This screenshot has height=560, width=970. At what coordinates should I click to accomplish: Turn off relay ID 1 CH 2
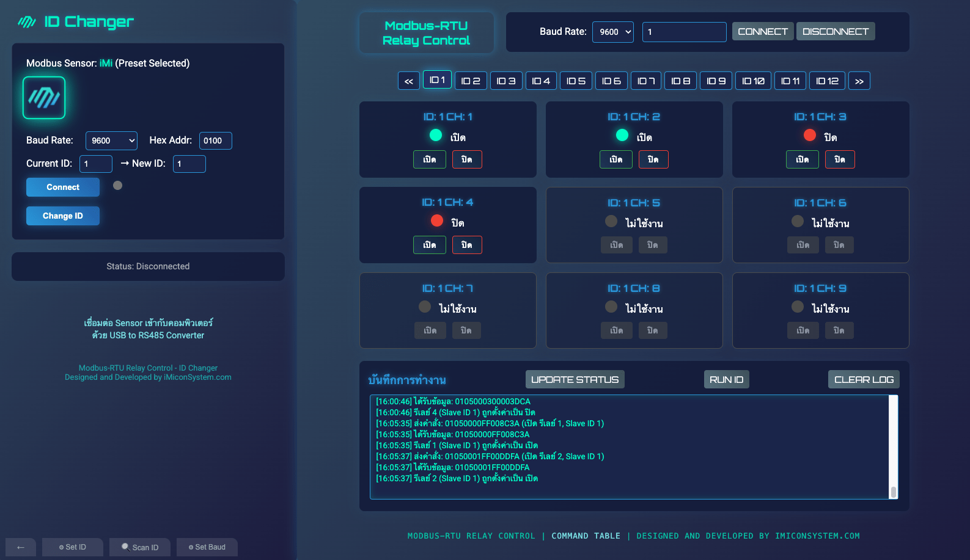tap(653, 159)
